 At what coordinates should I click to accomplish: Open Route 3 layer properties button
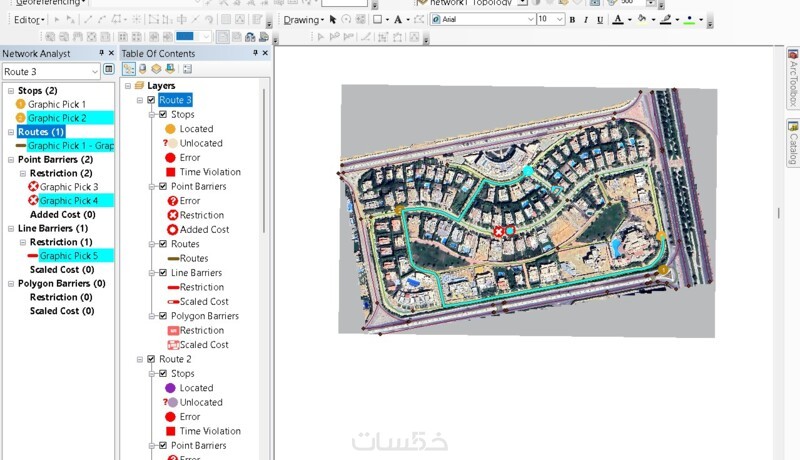click(x=109, y=69)
